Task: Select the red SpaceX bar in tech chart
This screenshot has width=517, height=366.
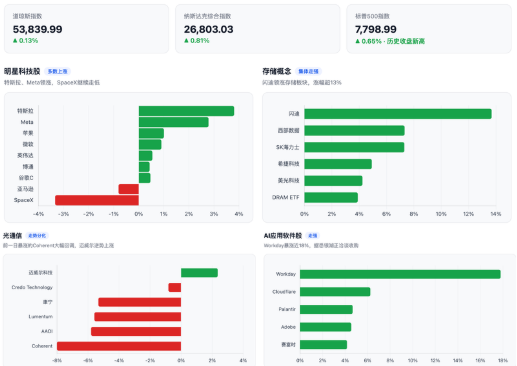Action: tap(97, 200)
